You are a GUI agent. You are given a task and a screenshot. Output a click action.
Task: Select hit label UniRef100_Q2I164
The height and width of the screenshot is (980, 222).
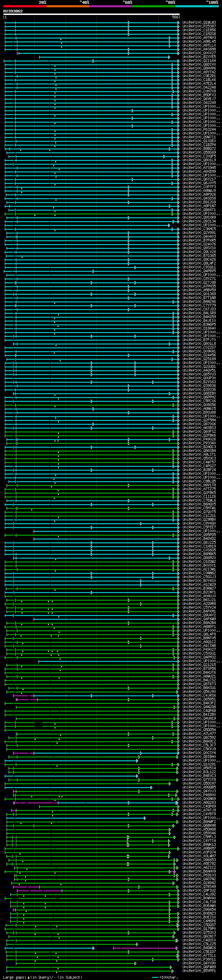point(199,60)
